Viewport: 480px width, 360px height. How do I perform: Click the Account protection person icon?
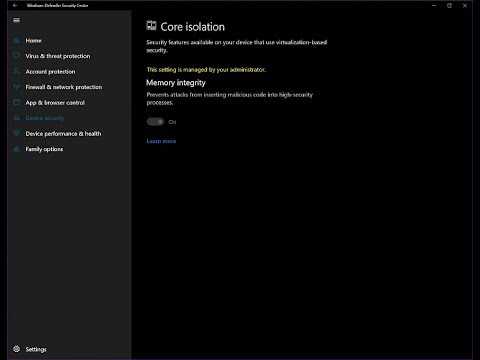click(x=16, y=71)
